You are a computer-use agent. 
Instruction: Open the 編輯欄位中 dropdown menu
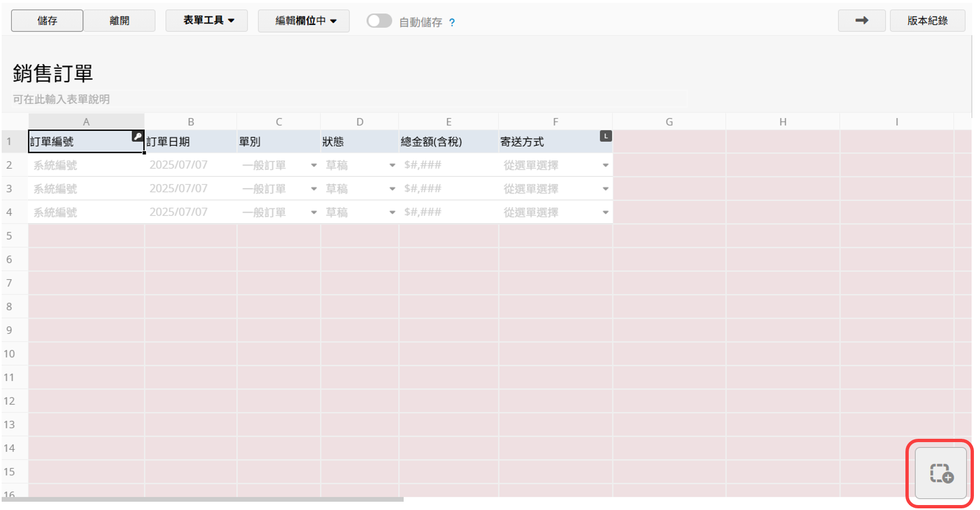coord(303,21)
